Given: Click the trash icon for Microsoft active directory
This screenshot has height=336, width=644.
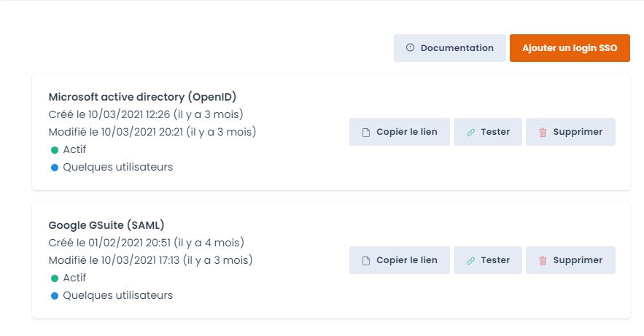Looking at the screenshot, I should coord(543,133).
